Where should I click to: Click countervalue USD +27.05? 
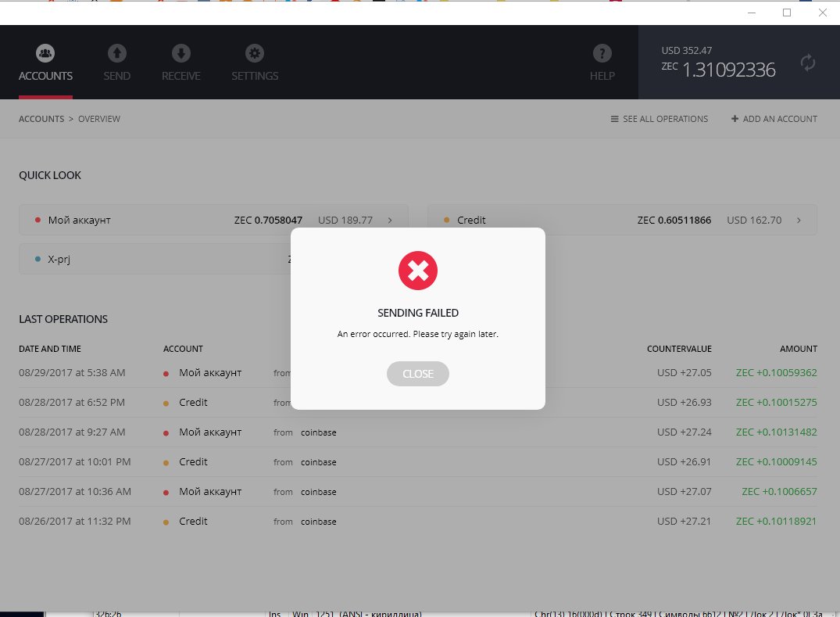[x=684, y=372]
